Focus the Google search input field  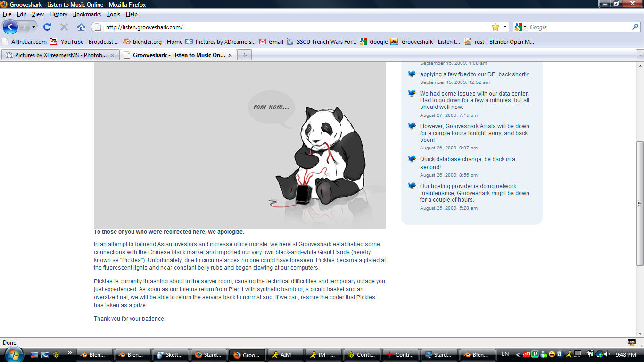point(579,27)
